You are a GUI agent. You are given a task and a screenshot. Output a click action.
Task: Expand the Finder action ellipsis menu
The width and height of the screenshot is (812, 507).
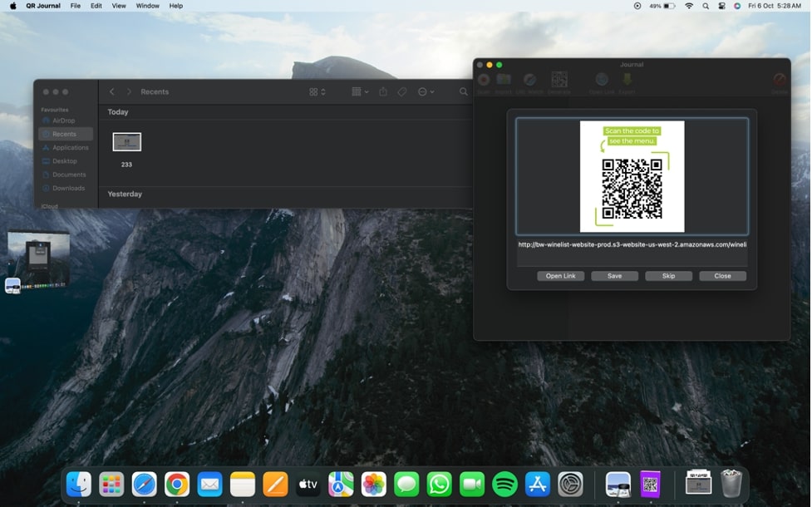pyautogui.click(x=426, y=92)
